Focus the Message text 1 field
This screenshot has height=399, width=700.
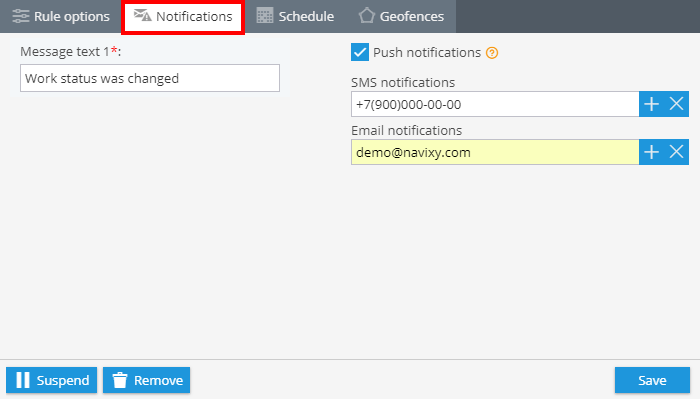pos(150,78)
